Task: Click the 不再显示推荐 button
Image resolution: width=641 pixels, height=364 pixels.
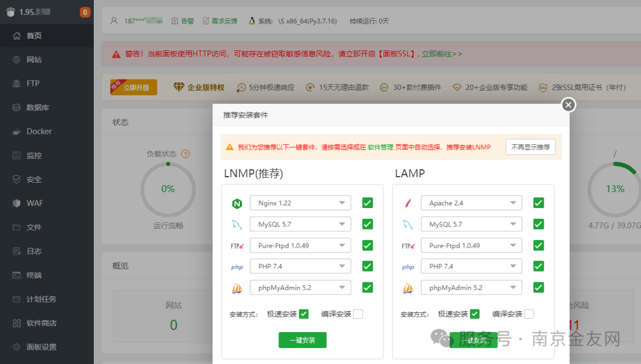Action: point(531,147)
